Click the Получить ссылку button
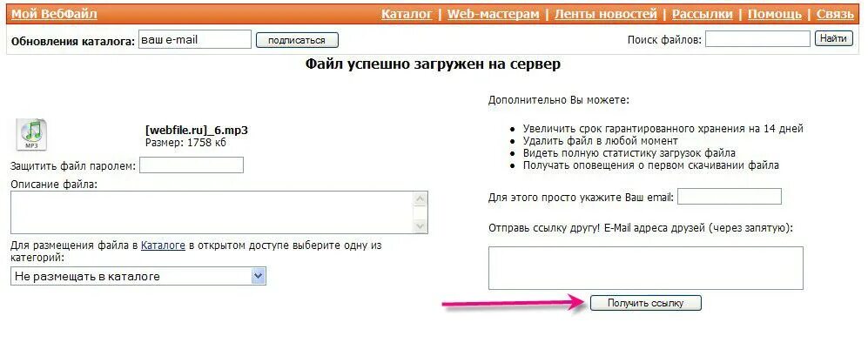 645,303
